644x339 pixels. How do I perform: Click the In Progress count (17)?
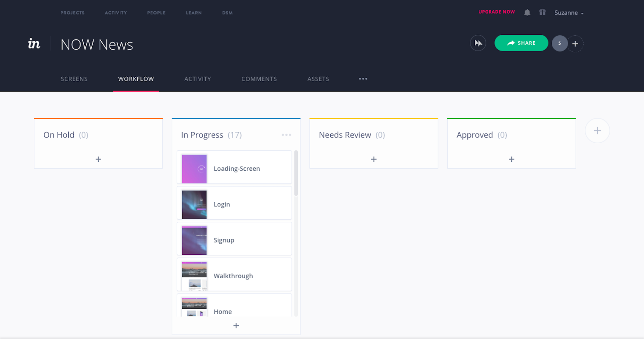coord(235,135)
